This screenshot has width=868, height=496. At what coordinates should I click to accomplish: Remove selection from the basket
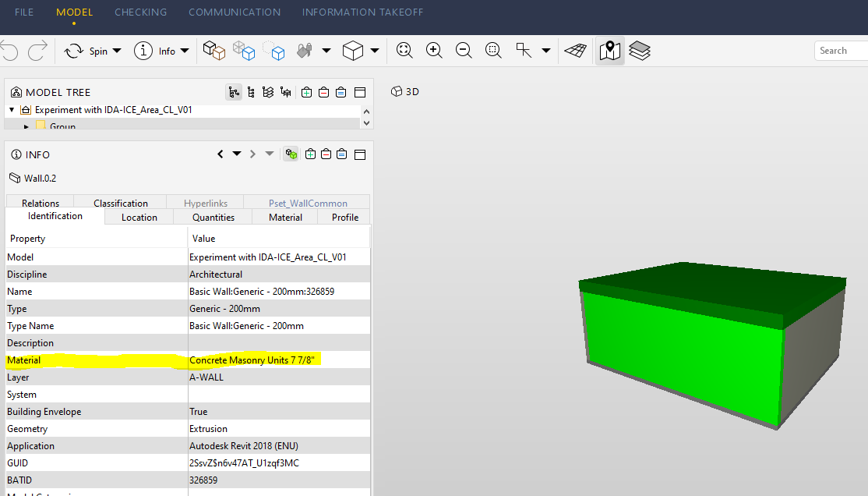click(x=324, y=91)
